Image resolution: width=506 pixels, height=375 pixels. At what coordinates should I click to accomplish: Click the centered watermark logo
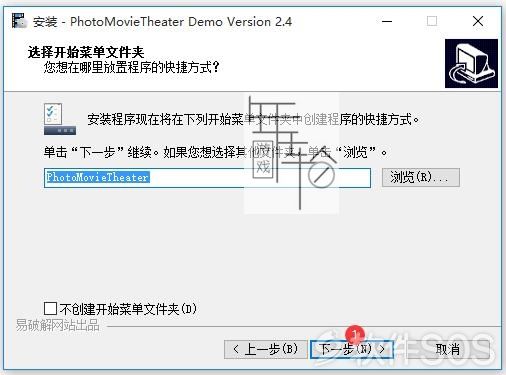point(292,154)
